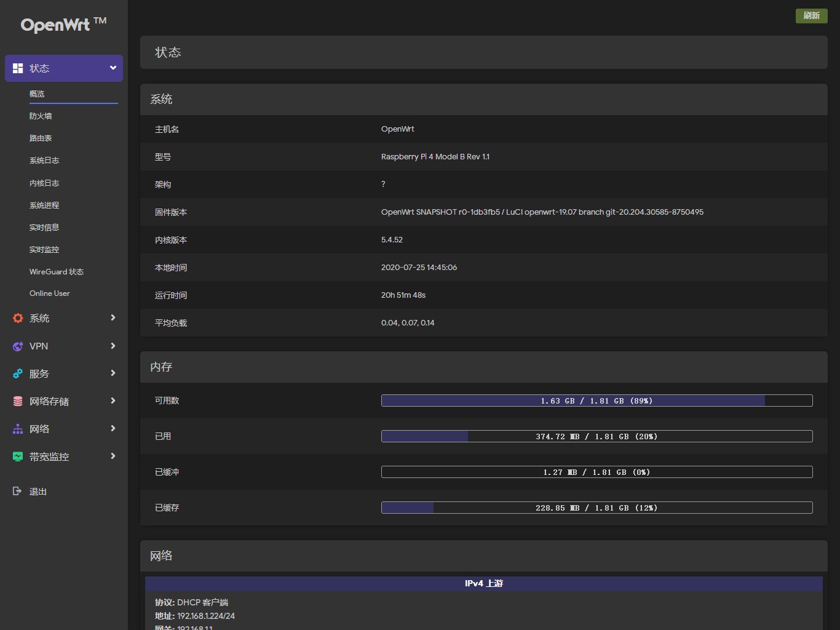Expand the VPN menu arrow
This screenshot has height=630, width=840.
click(x=113, y=346)
